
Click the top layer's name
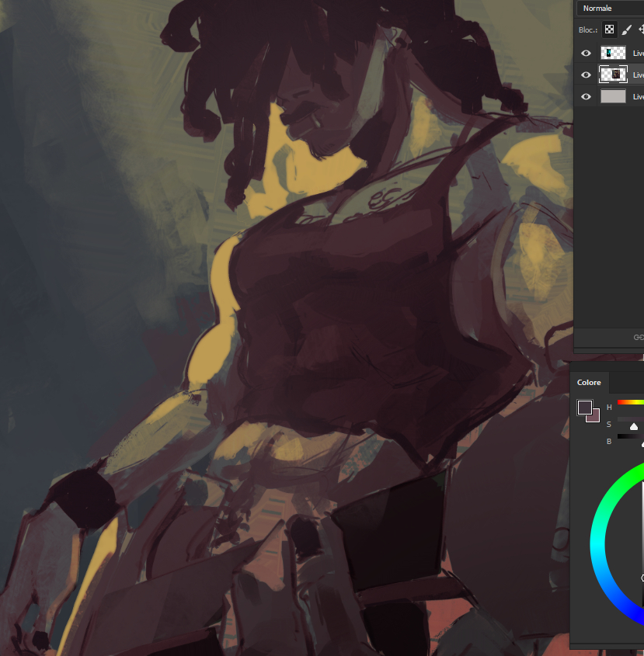point(638,54)
